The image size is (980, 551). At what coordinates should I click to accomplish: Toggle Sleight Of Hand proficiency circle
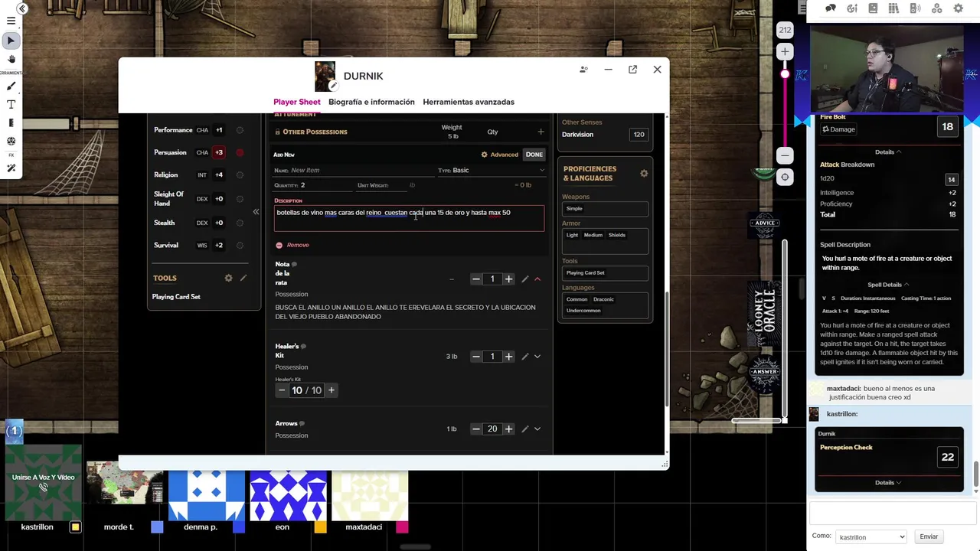(240, 199)
